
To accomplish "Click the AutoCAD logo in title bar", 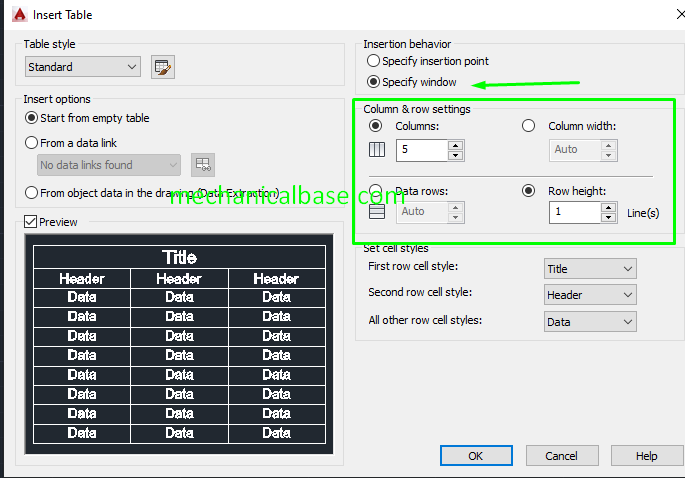I will tap(20, 14).
